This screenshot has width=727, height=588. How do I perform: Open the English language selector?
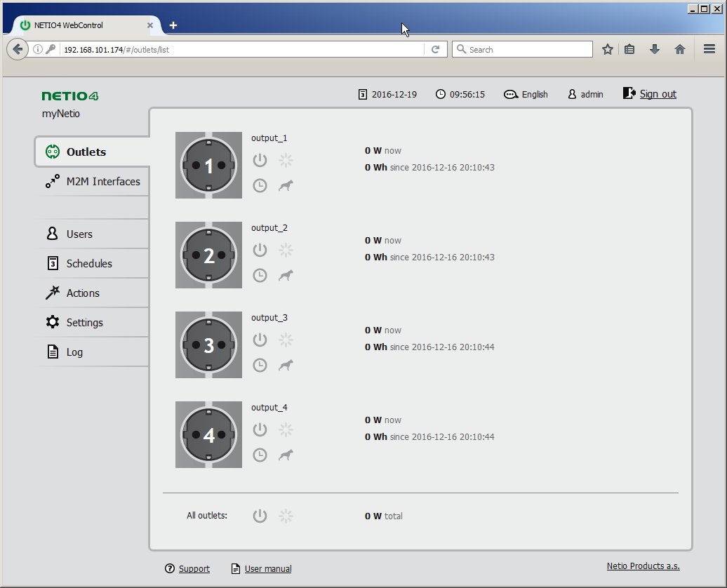tap(526, 94)
